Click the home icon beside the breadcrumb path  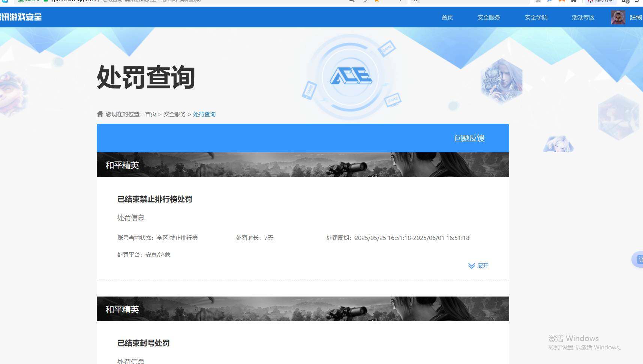[x=100, y=114]
